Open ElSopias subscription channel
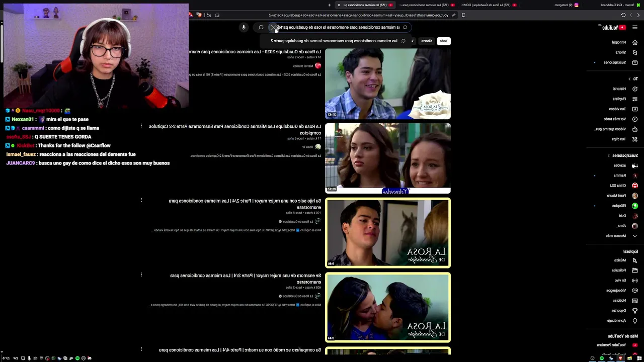The image size is (644, 362). point(624,206)
